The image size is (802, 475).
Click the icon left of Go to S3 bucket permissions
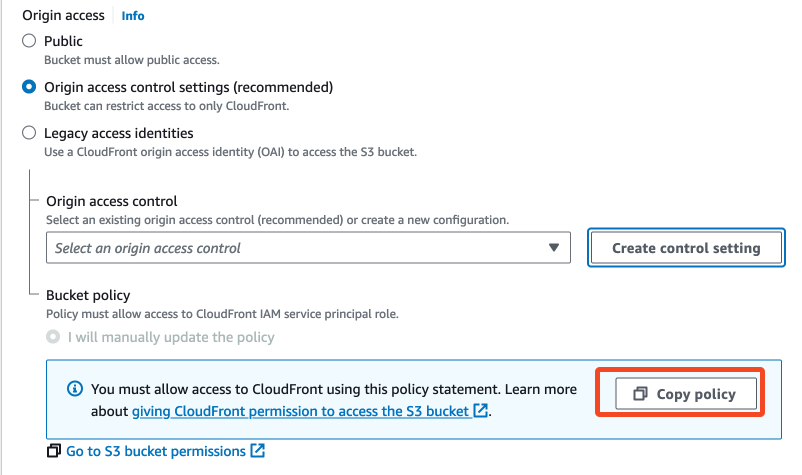pos(54,451)
